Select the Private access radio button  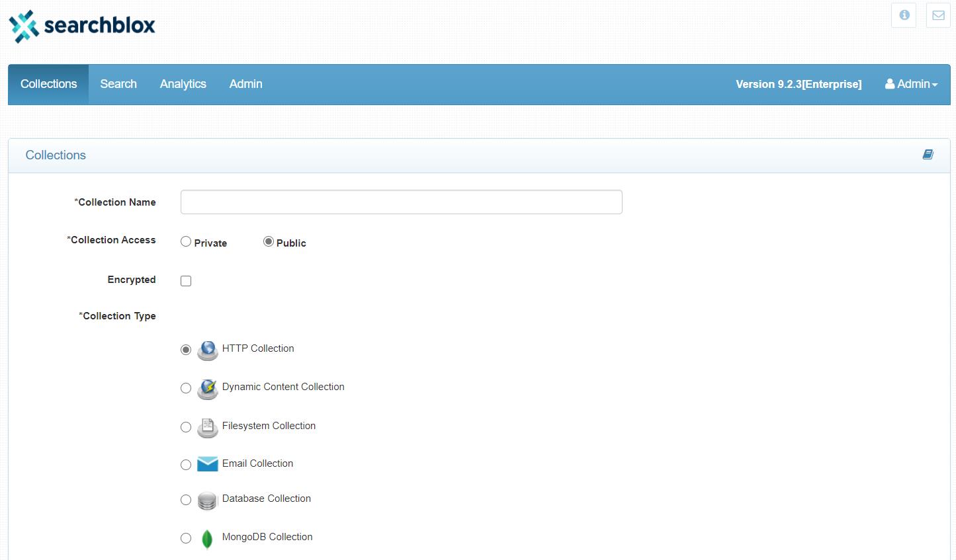pyautogui.click(x=186, y=242)
